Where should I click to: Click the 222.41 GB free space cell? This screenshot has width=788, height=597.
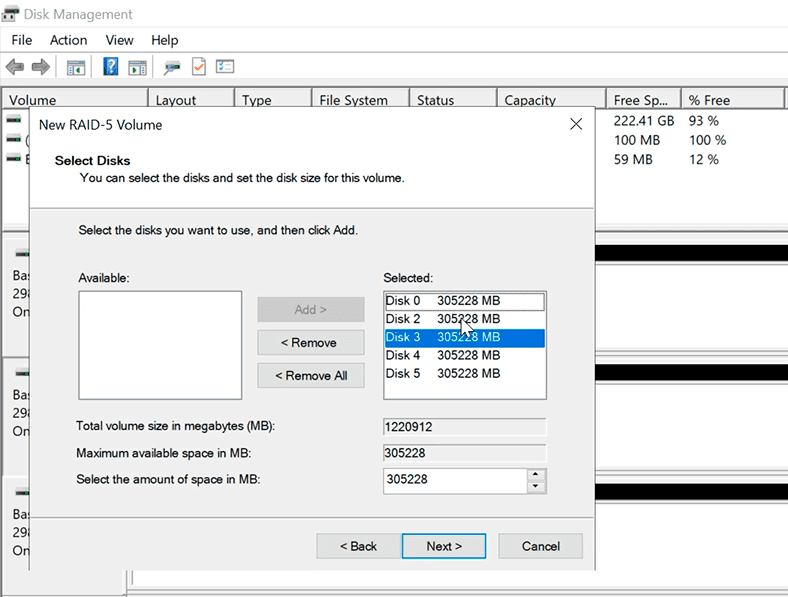644,121
